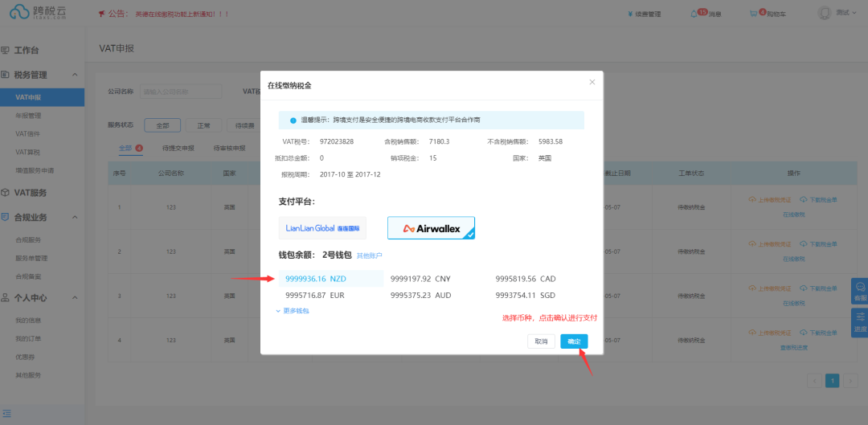
Task: Open 合规备案 in sidebar
Action: click(28, 276)
